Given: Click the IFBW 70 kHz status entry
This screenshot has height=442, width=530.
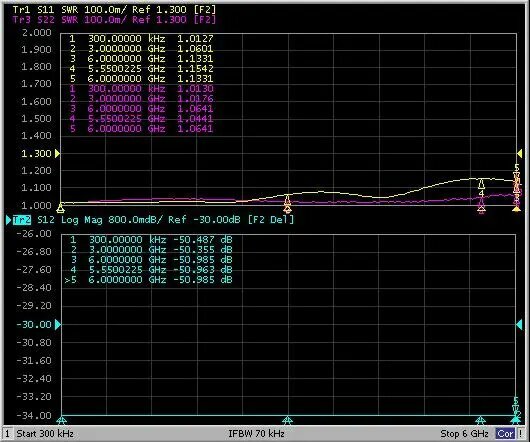Looking at the screenshot, I should (257, 434).
